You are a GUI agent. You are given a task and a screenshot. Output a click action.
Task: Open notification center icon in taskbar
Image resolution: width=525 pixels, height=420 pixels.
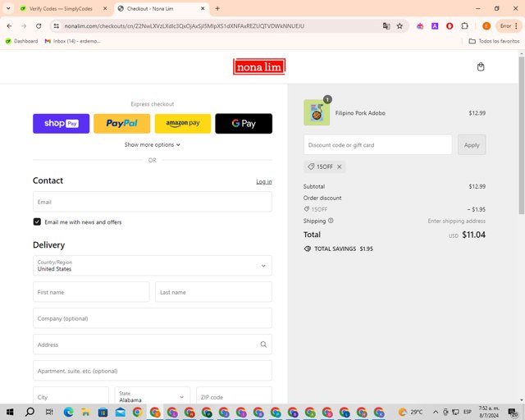[512, 412]
